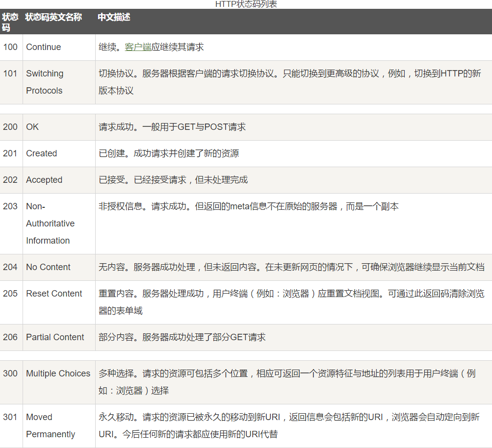Select the 'Multiple Choices' status name
The image size is (492, 448).
[x=58, y=373]
